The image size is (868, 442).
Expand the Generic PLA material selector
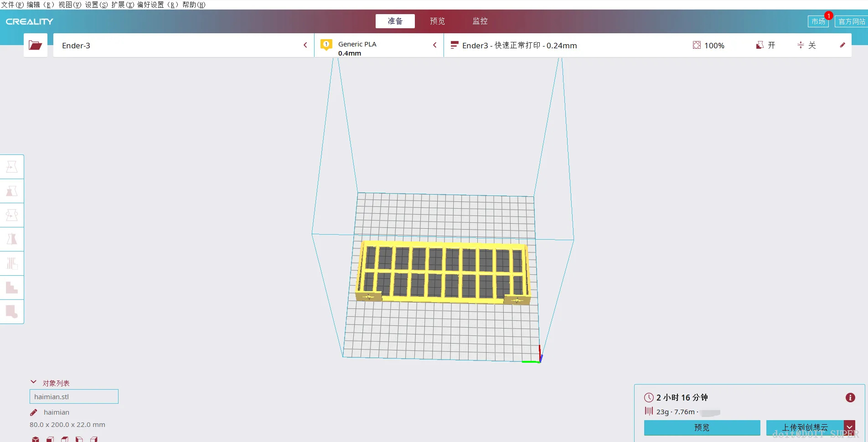pos(379,45)
